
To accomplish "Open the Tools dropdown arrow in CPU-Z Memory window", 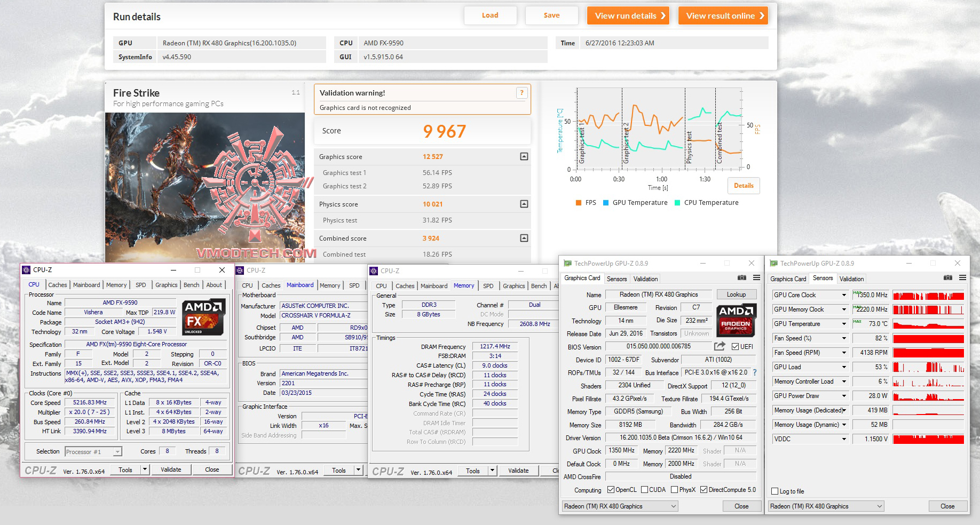I will click(492, 471).
